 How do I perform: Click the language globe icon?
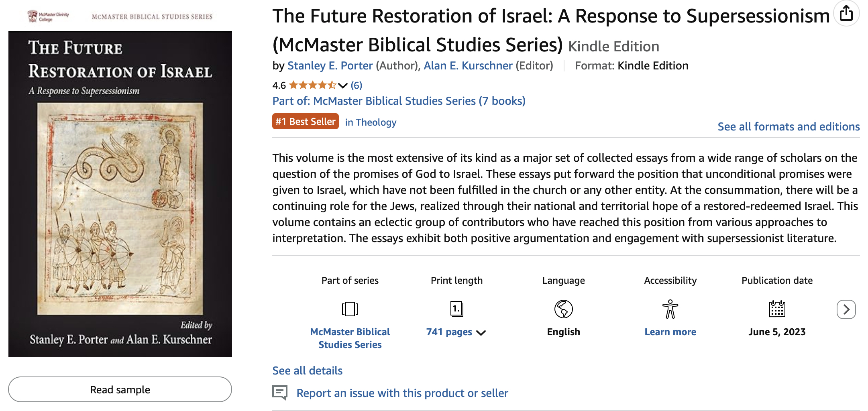click(x=563, y=309)
